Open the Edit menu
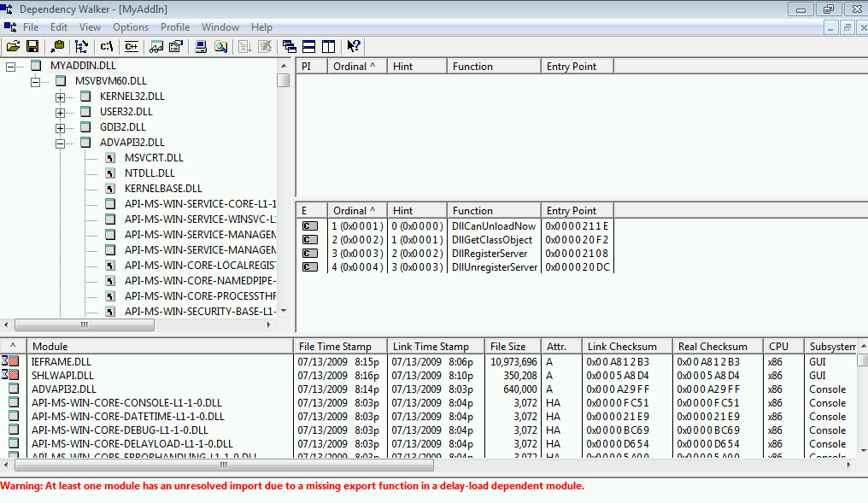This screenshot has height=503, width=868. [x=59, y=27]
